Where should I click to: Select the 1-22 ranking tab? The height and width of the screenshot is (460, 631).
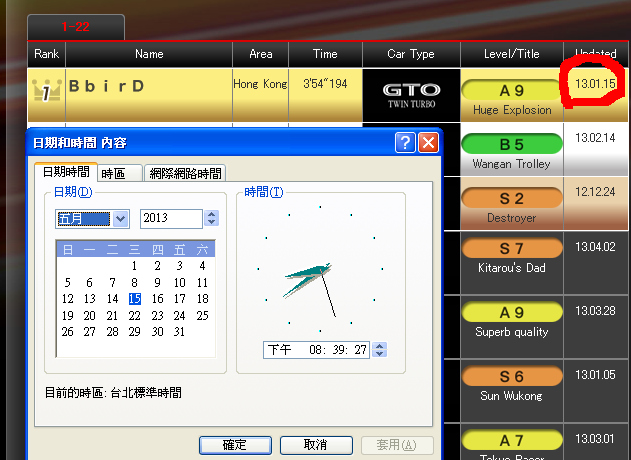click(x=76, y=27)
